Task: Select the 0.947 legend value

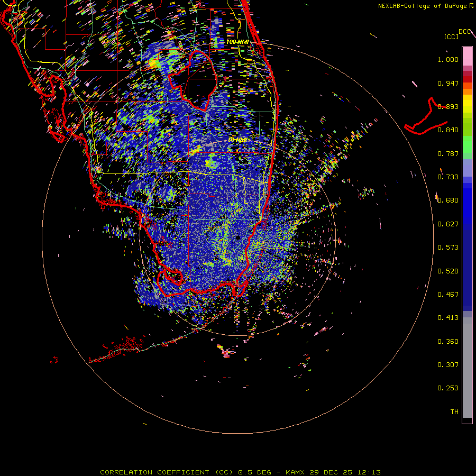Action: click(x=448, y=83)
